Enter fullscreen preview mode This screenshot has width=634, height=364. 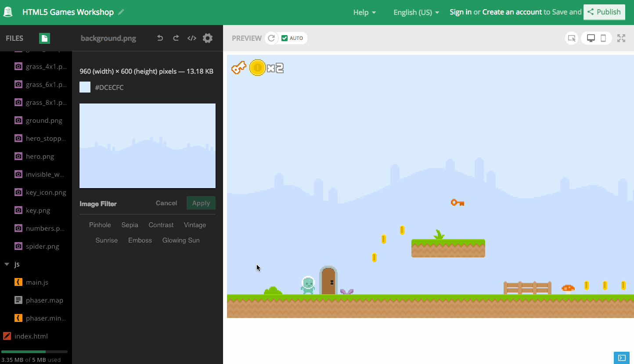point(621,38)
